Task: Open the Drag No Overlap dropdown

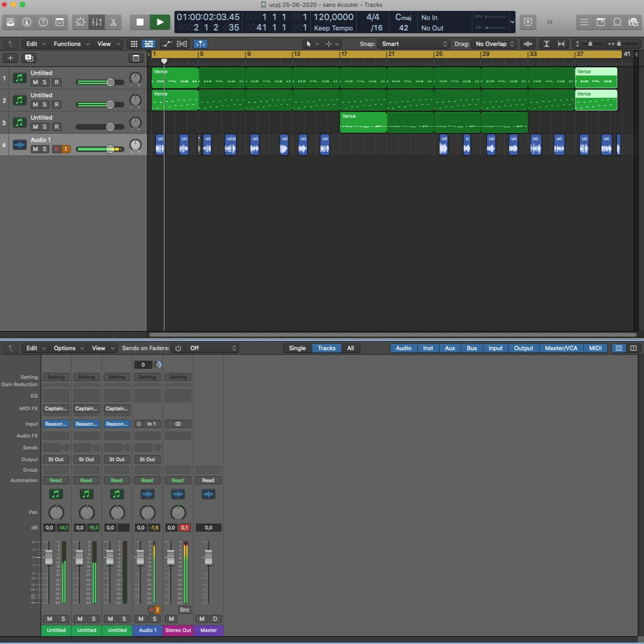Action: [494, 44]
